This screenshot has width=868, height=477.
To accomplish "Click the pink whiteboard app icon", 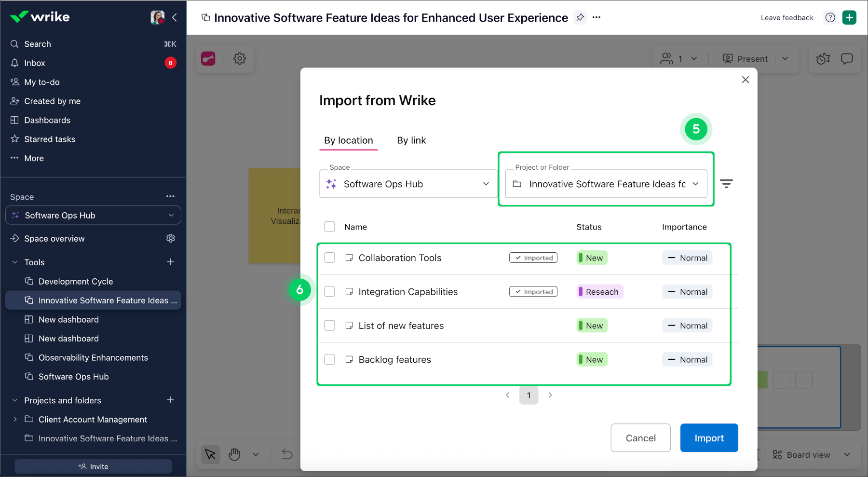I will [208, 58].
